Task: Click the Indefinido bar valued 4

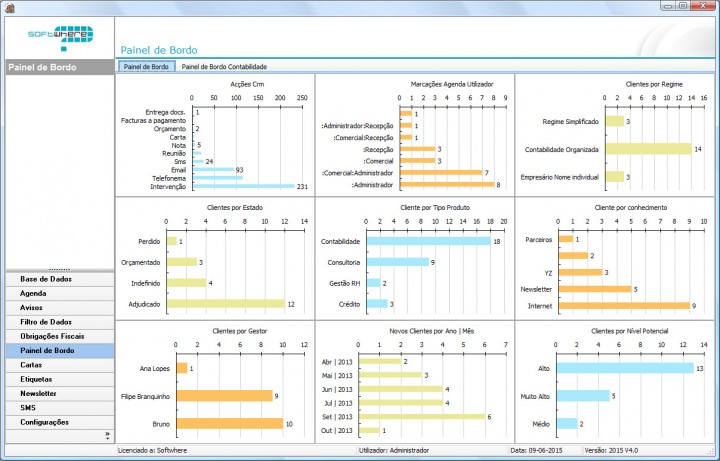Action: [186, 283]
